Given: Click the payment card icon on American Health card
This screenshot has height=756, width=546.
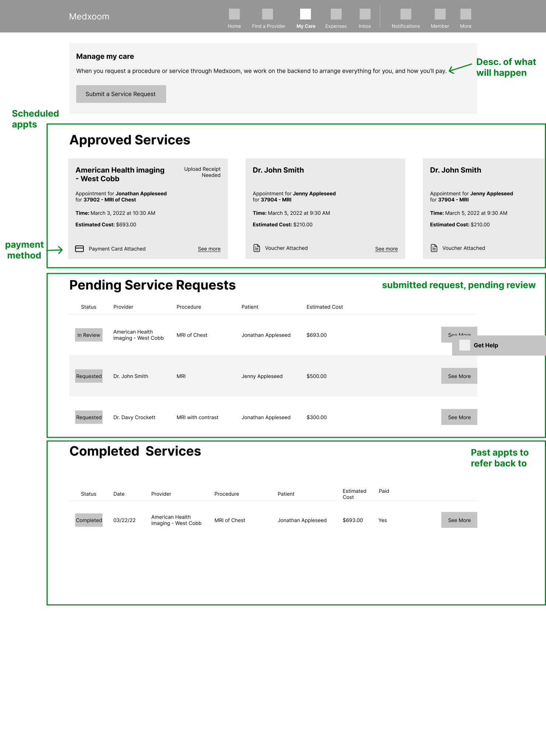Looking at the screenshot, I should (x=79, y=249).
